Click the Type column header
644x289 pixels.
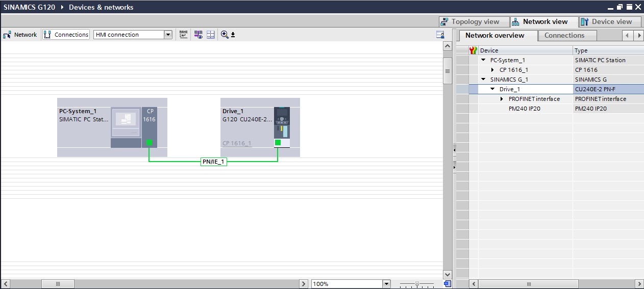(608, 50)
